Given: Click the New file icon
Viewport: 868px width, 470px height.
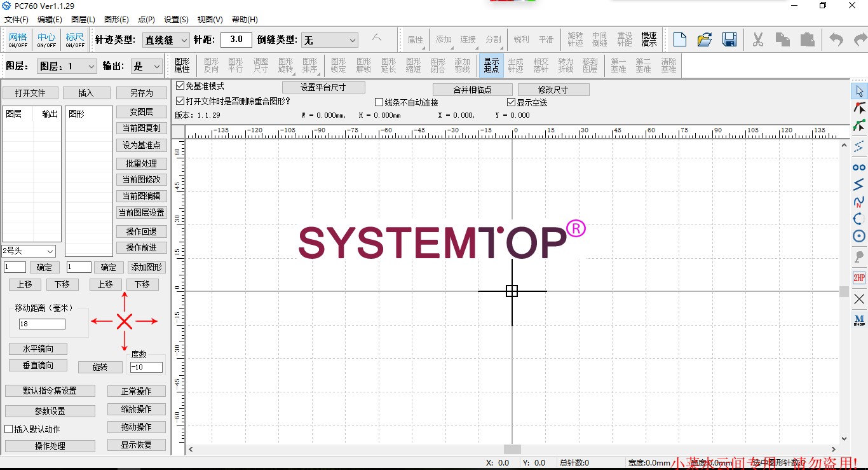Looking at the screenshot, I should click(x=680, y=39).
